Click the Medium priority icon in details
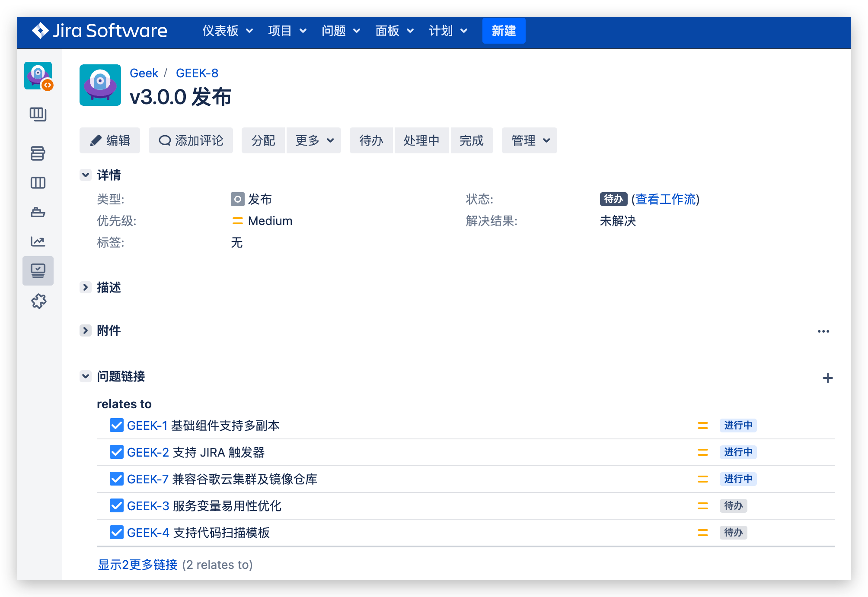Viewport: 868px width, 597px height. coord(237,221)
